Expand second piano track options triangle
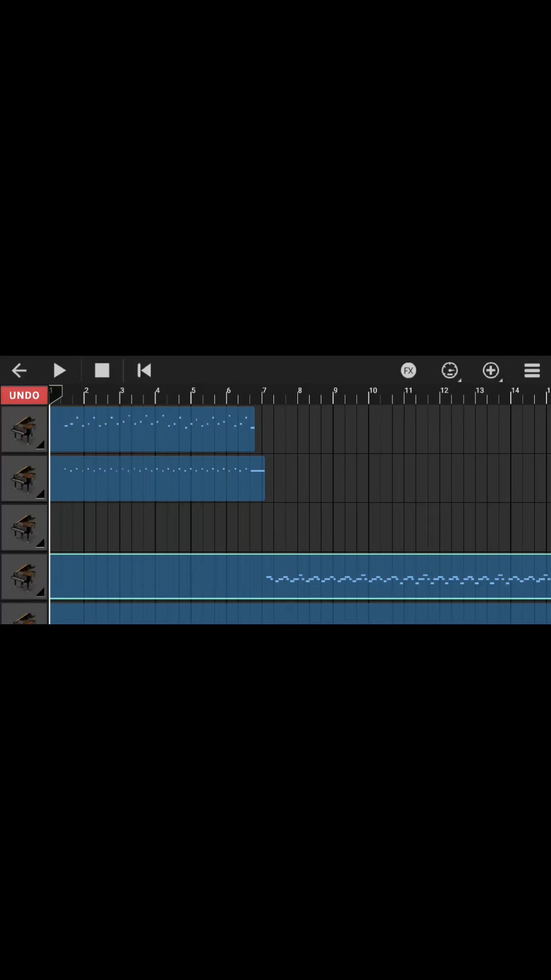Image resolution: width=551 pixels, height=980 pixels. click(40, 494)
